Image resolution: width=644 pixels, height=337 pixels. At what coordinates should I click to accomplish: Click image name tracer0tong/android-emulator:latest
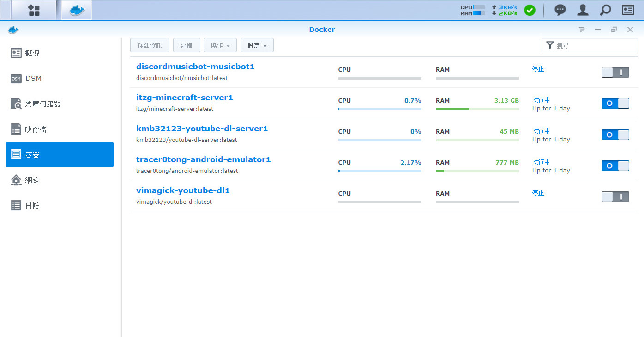187,171
